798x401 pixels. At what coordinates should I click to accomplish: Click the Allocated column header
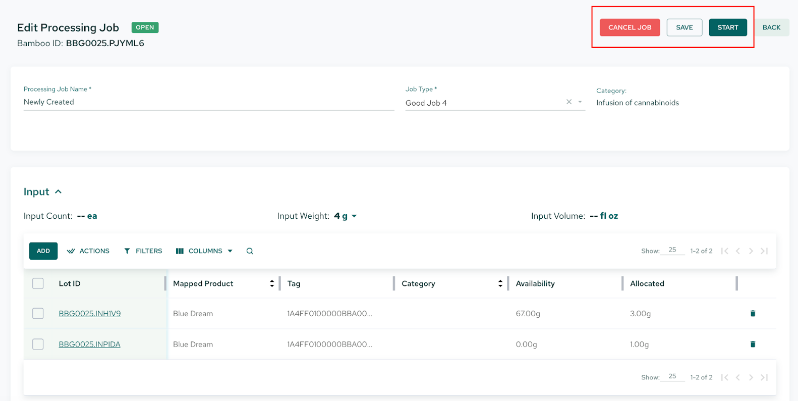(x=647, y=283)
